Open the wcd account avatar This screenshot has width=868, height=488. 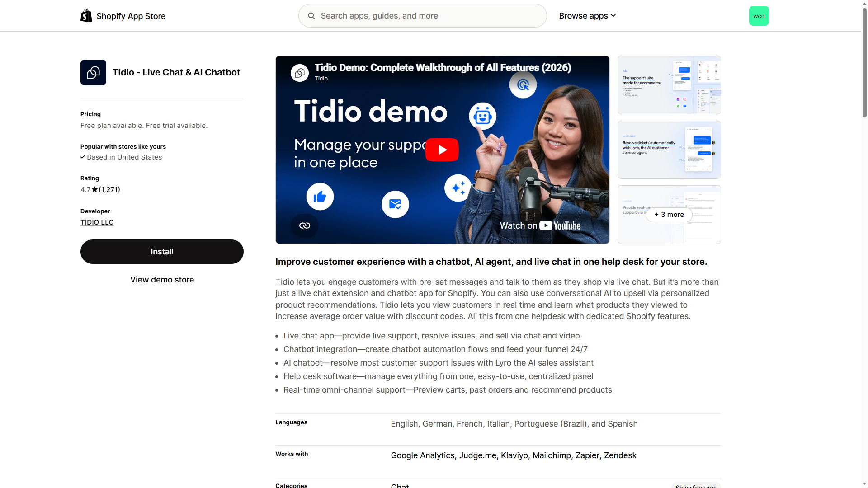pyautogui.click(x=759, y=16)
